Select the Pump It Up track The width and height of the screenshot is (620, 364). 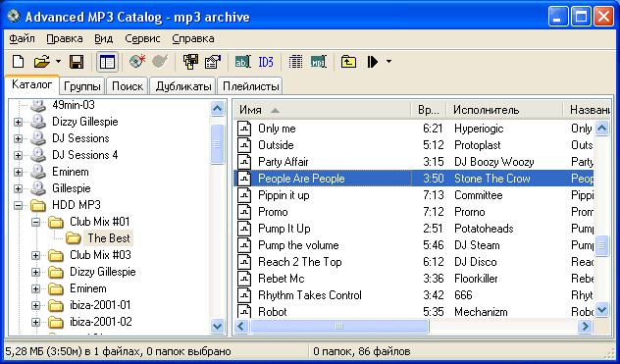click(284, 229)
